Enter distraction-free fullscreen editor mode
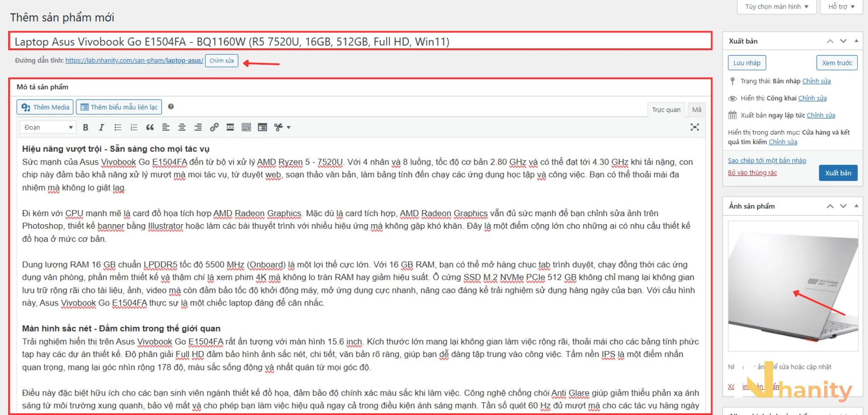This screenshot has width=868, height=415. 695,127
